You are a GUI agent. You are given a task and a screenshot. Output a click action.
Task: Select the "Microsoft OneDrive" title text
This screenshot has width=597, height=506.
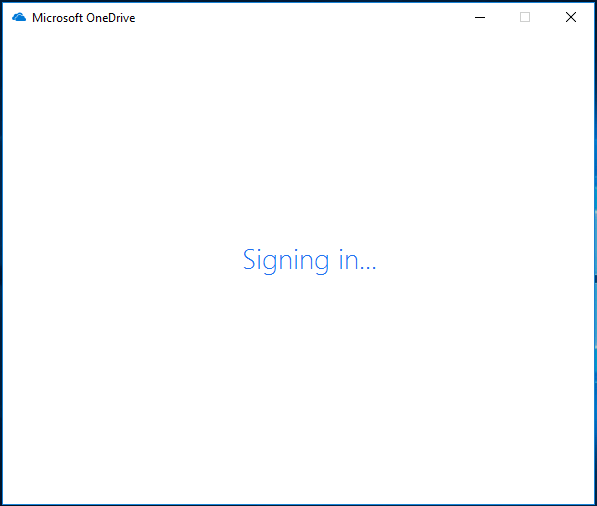(83, 18)
